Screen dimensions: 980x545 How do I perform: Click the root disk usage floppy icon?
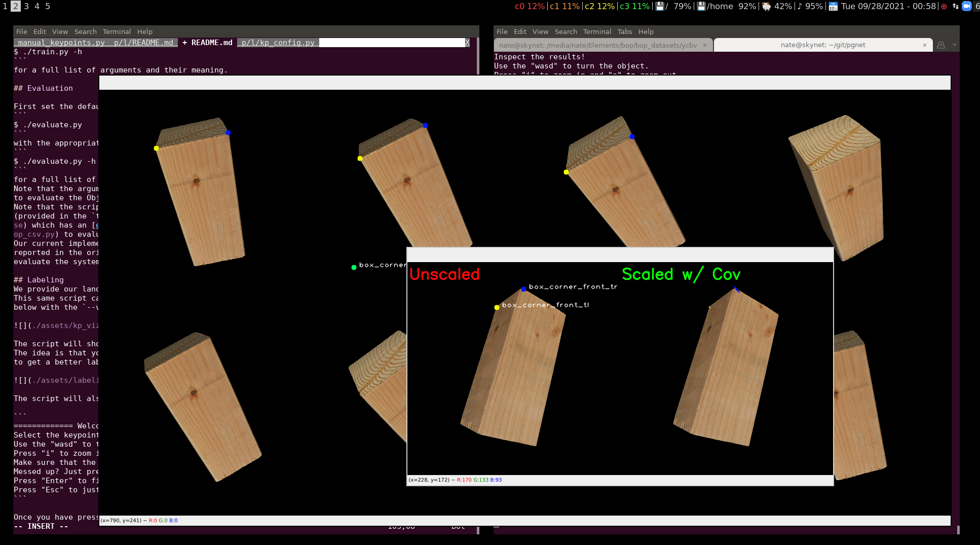[x=660, y=6]
